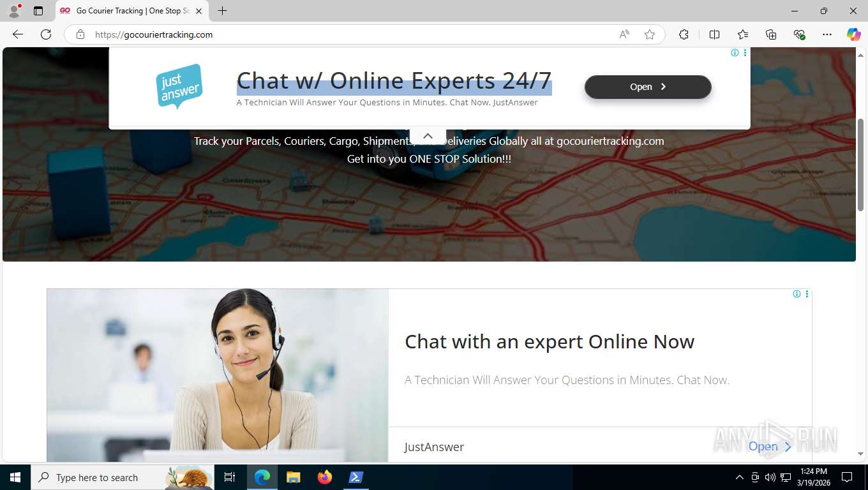Open File Explorer from taskbar
Viewport: 868px width, 490px height.
coord(294,477)
